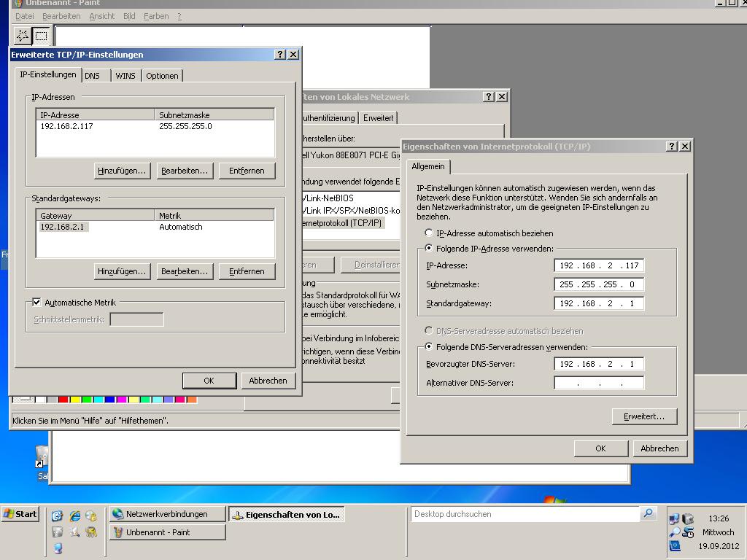Pick the red color in Paint palette
Image resolution: width=747 pixels, height=560 pixels.
63,400
